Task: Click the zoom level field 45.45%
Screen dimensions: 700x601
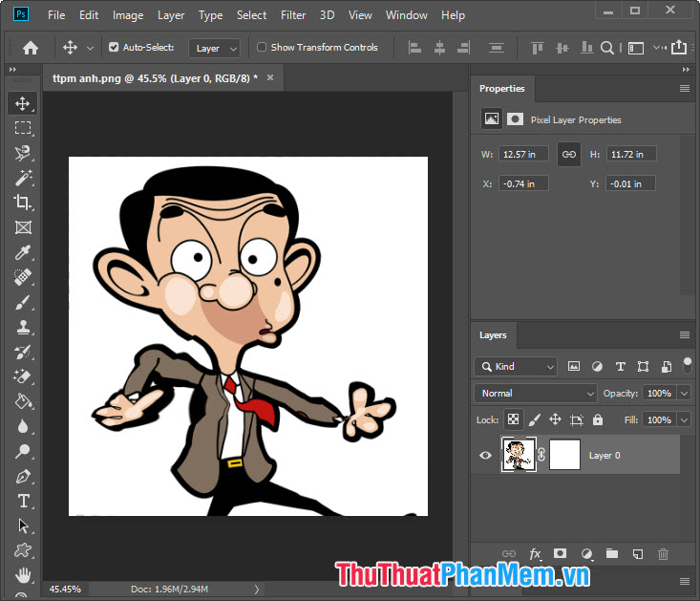Action: [x=65, y=590]
